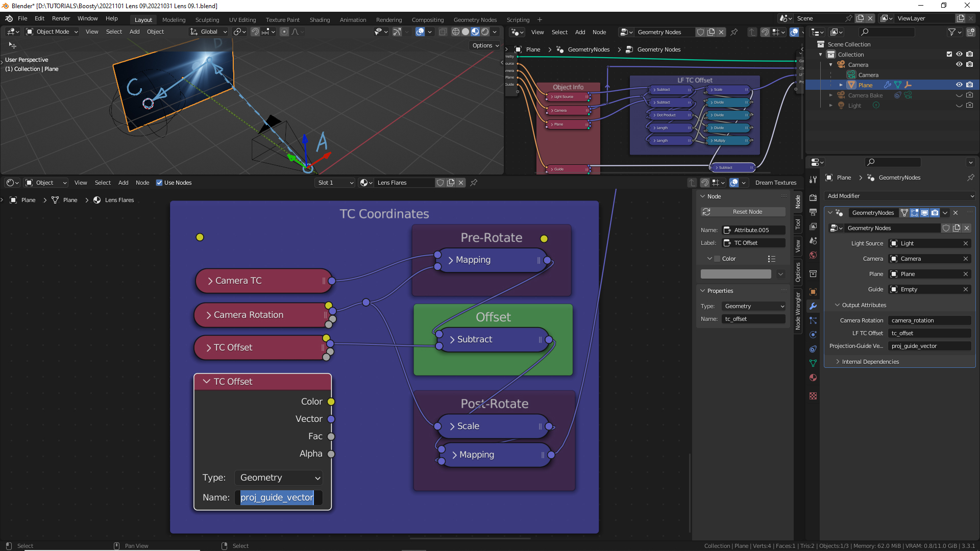Open TC Offset node Type Geometry dropdown

point(279,478)
